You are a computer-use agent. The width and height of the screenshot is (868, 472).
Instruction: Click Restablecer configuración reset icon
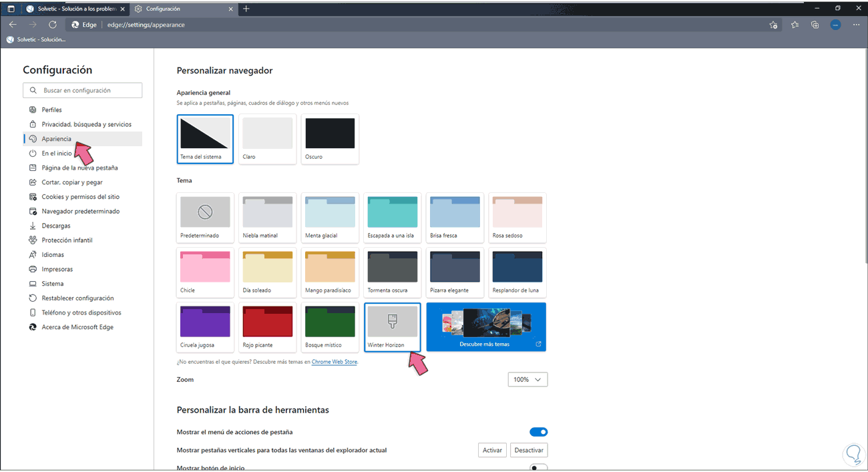coord(33,298)
